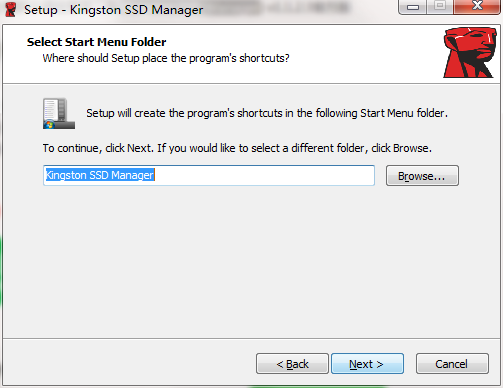Click the Setup - Kingston SSD Manager title text
The width and height of the screenshot is (503, 388).
coord(114,10)
